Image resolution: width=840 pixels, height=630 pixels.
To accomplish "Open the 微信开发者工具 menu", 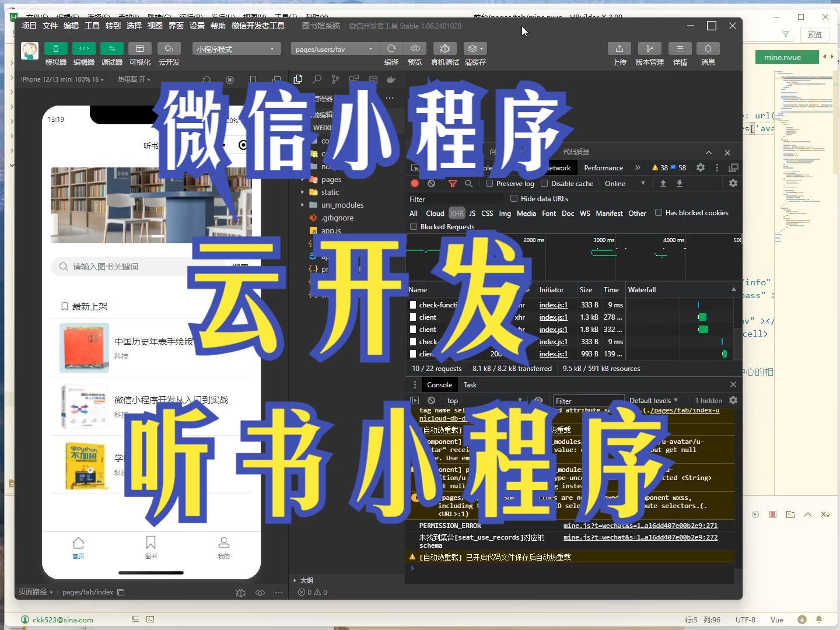I will click(x=258, y=26).
